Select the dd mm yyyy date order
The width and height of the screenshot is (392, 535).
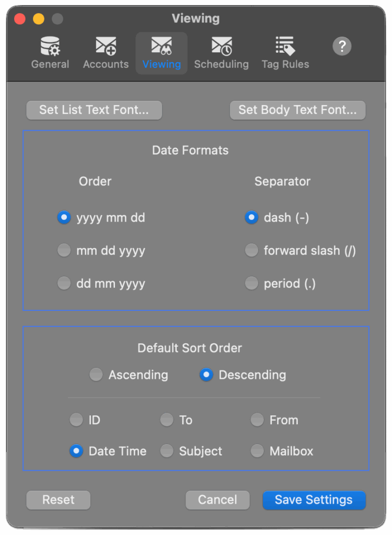coord(64,283)
